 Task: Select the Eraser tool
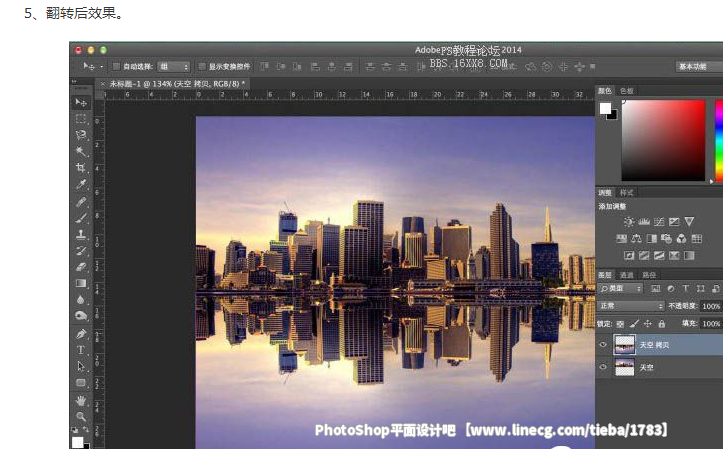[81, 267]
